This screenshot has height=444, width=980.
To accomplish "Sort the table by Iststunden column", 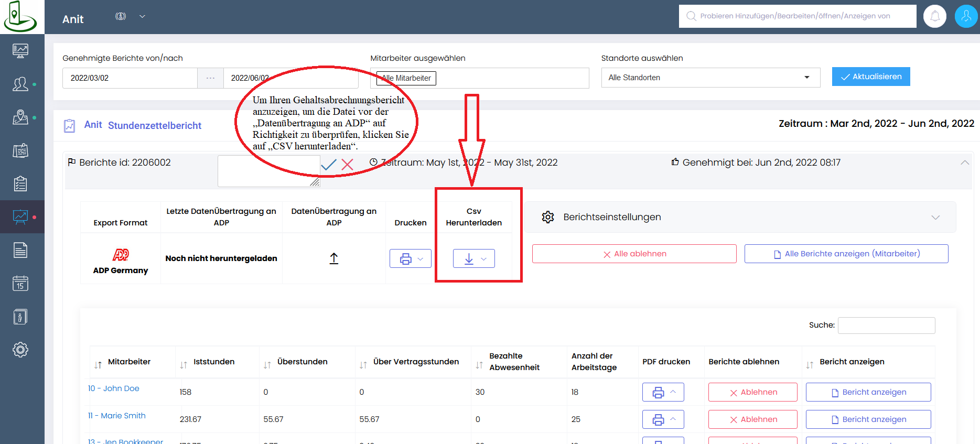I will click(213, 362).
